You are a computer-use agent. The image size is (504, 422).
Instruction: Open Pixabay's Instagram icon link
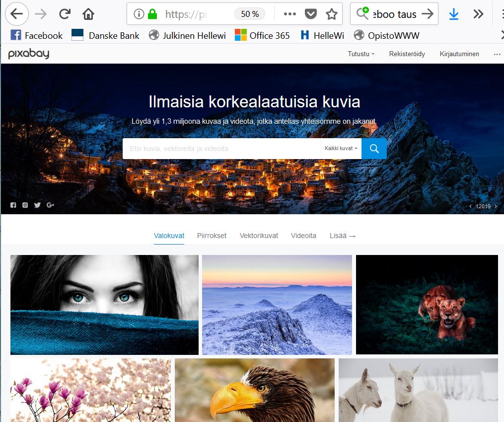pyautogui.click(x=25, y=205)
